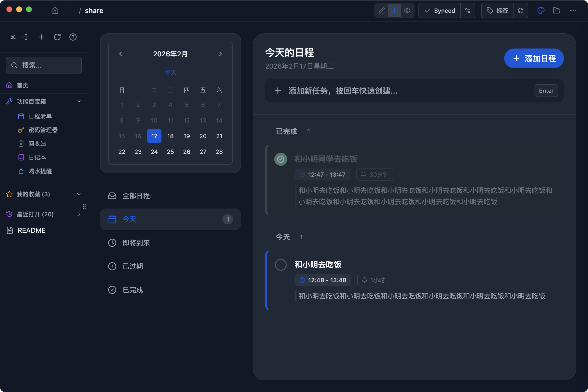Reload the panel with the refresh icon
Image resolution: width=588 pixels, height=392 pixels.
[x=57, y=37]
